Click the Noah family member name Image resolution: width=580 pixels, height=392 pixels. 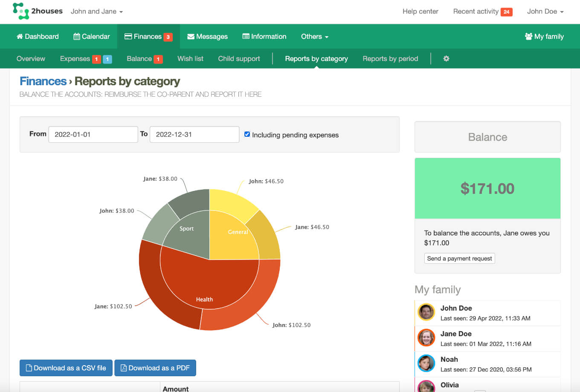tap(449, 359)
